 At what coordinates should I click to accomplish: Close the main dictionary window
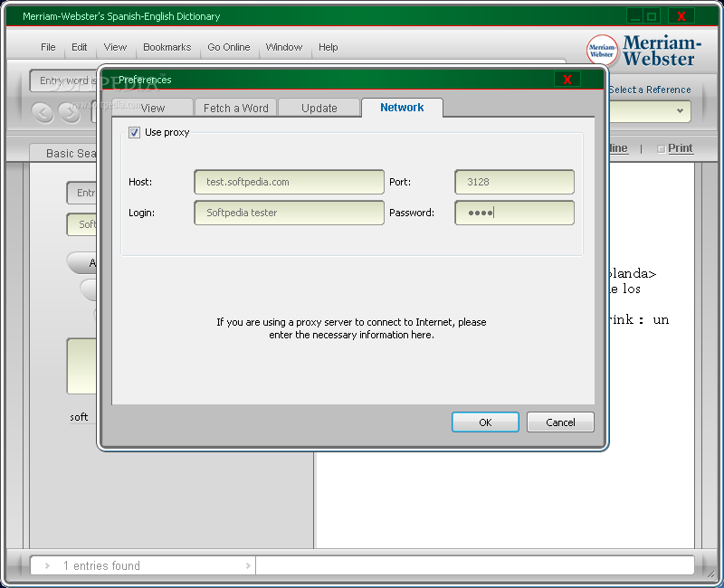point(681,16)
